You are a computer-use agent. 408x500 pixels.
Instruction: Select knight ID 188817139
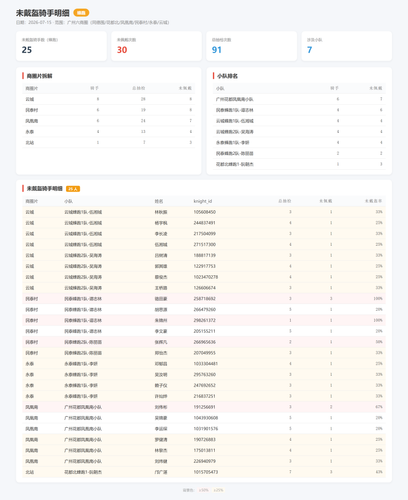[205, 255]
